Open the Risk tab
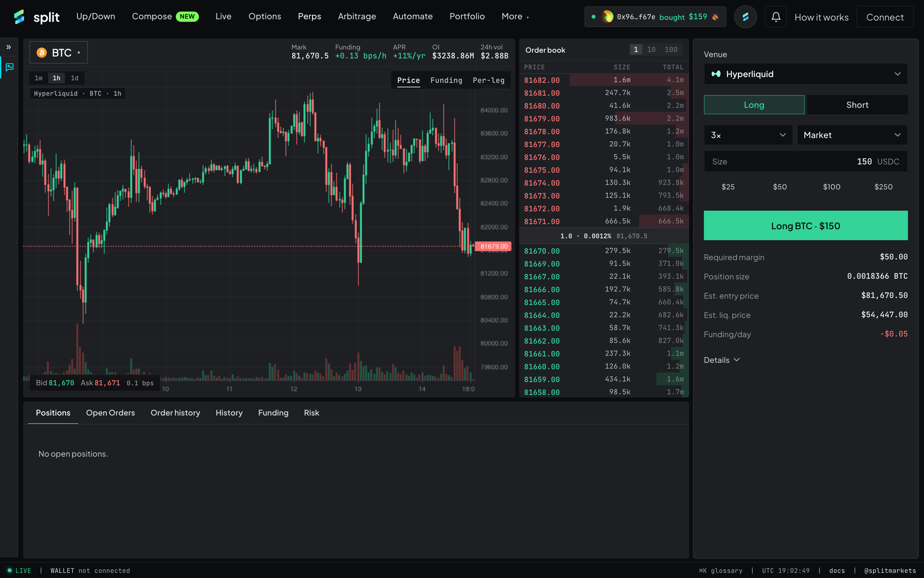The image size is (924, 578). coord(311,413)
